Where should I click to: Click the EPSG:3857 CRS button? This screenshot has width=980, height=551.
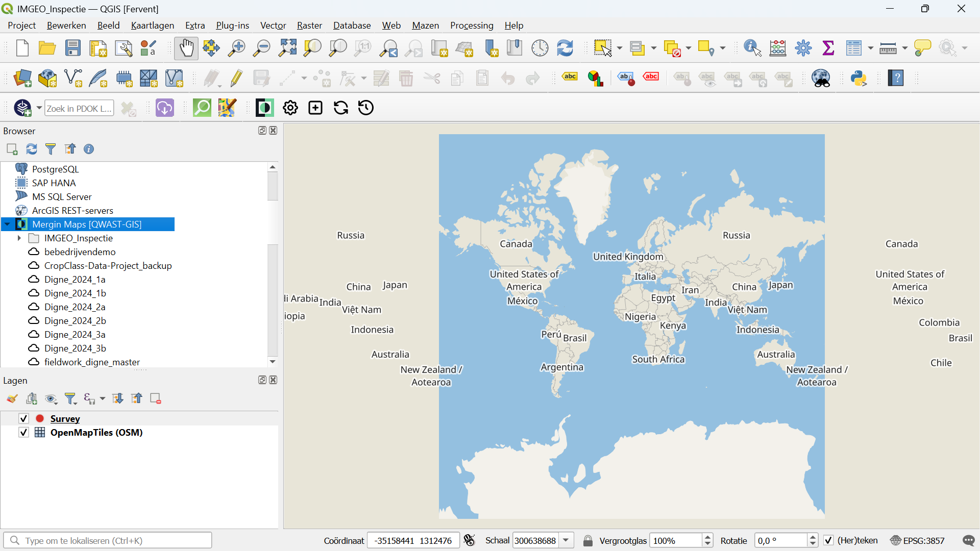pos(918,541)
